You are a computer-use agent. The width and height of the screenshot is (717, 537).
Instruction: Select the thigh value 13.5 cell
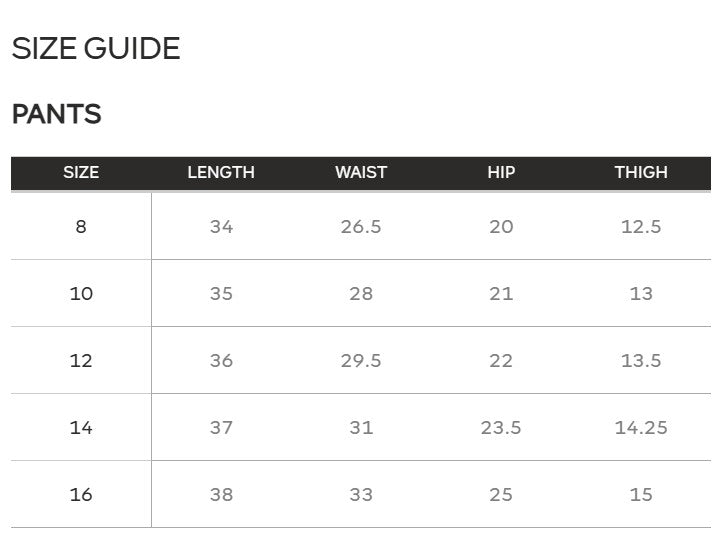[641, 361]
